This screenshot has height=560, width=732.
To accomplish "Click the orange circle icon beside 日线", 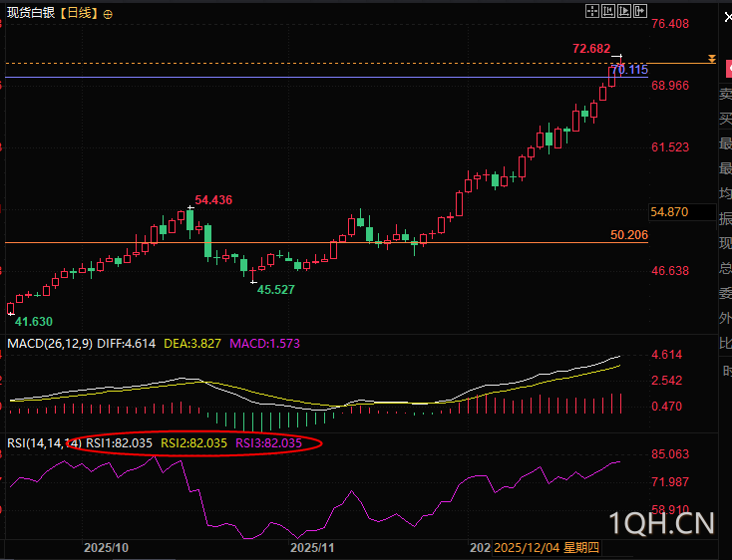I will pos(108,15).
